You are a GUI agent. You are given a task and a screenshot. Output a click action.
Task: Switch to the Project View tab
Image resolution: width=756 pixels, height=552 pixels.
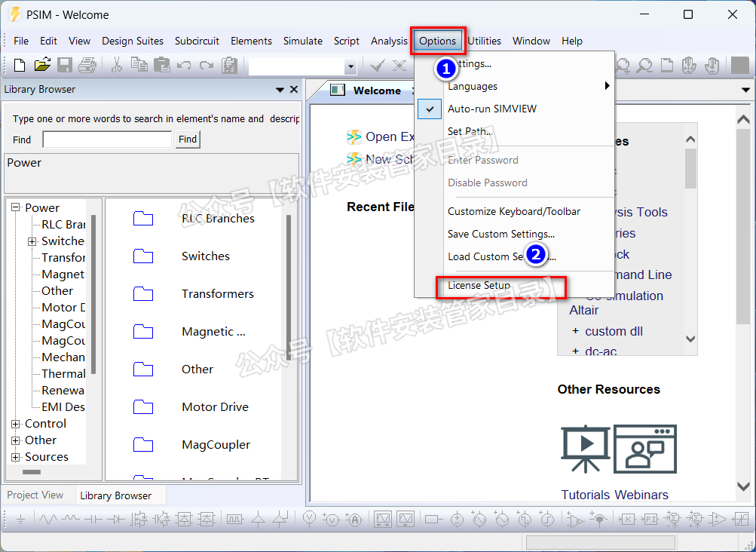[35, 495]
